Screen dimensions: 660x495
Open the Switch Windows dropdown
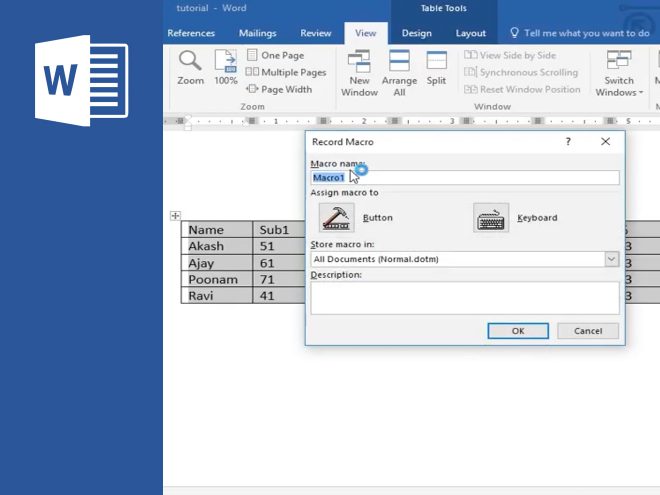(619, 86)
